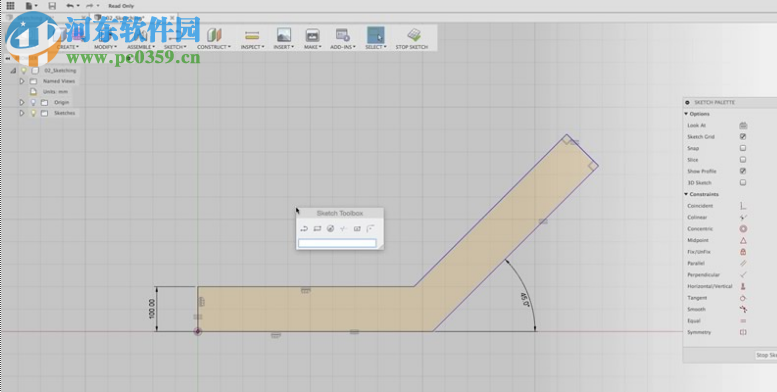Select the Units: mm tree item
This screenshot has height=392, width=777.
click(55, 92)
